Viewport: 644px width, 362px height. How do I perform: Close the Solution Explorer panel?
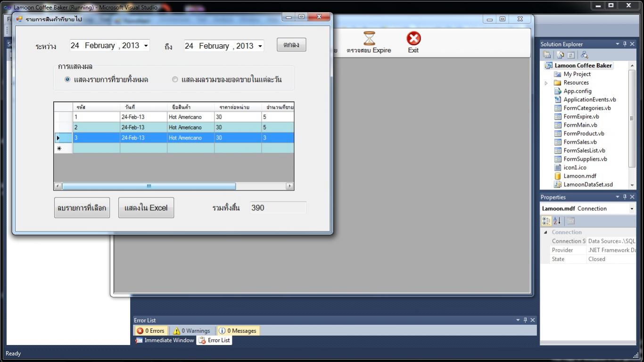(632, 44)
